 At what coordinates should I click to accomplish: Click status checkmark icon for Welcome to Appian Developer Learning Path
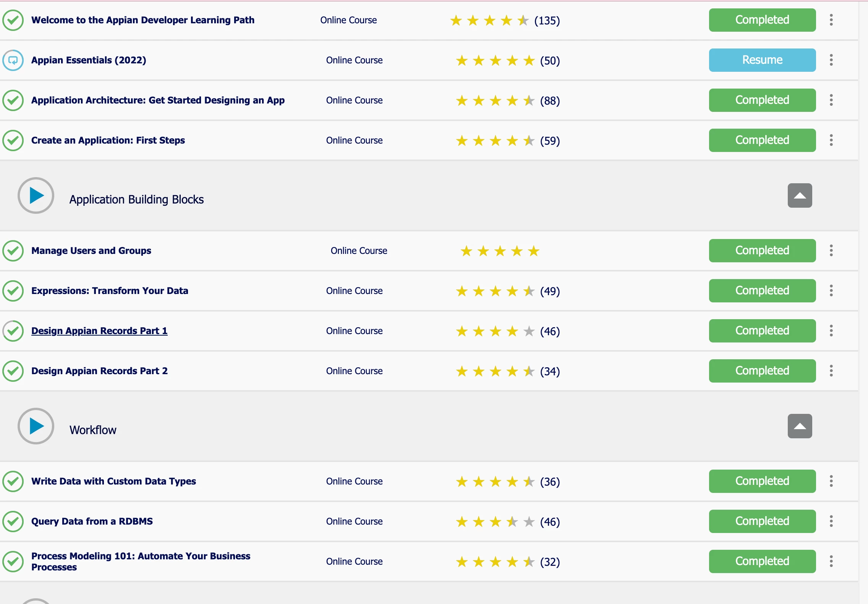pos(13,20)
